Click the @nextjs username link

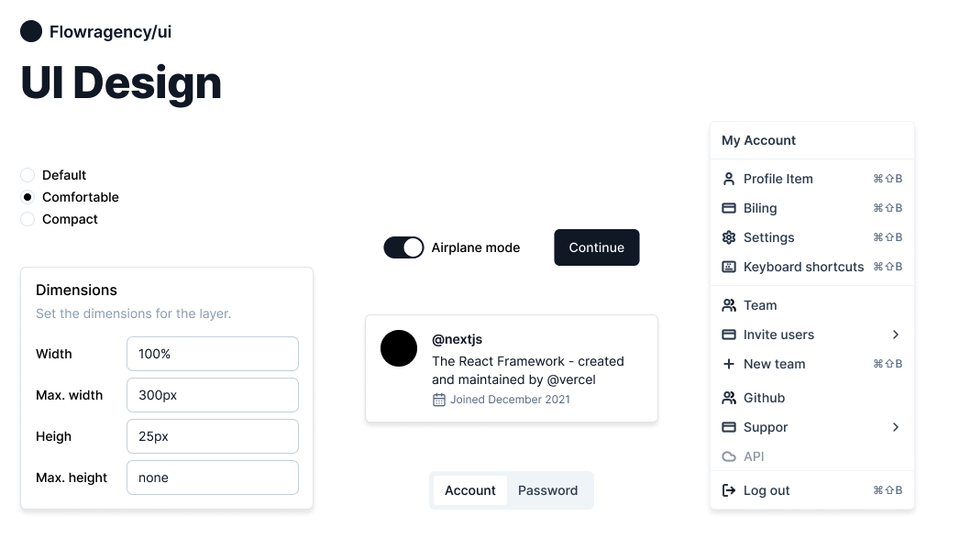tap(457, 339)
